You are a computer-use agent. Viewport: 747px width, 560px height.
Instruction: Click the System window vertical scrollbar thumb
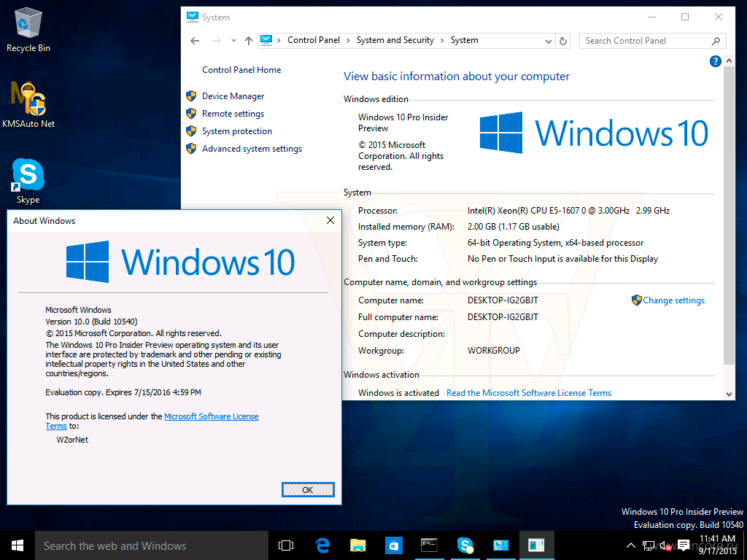point(729,214)
